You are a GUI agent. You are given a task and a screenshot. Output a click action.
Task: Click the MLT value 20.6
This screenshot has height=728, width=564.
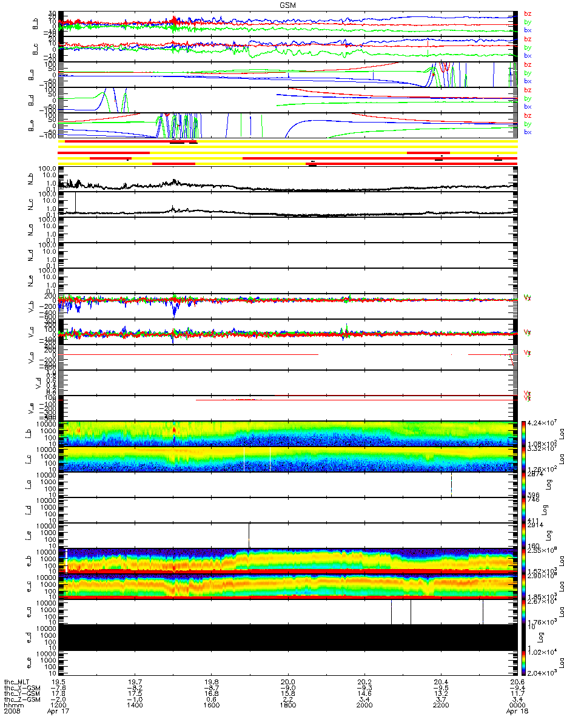click(x=517, y=682)
